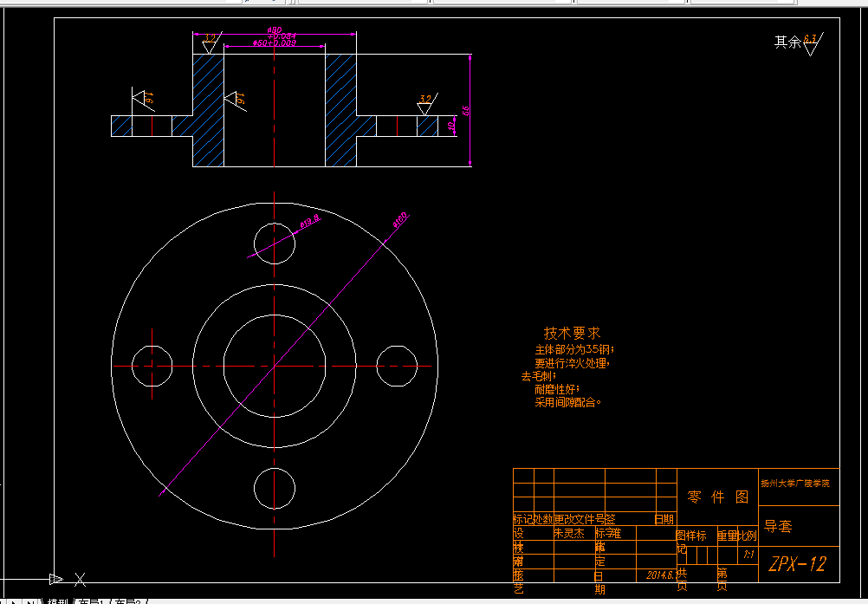The height and width of the screenshot is (604, 868).
Task: Select the 更改文件号 header cell text
Action: (579, 519)
